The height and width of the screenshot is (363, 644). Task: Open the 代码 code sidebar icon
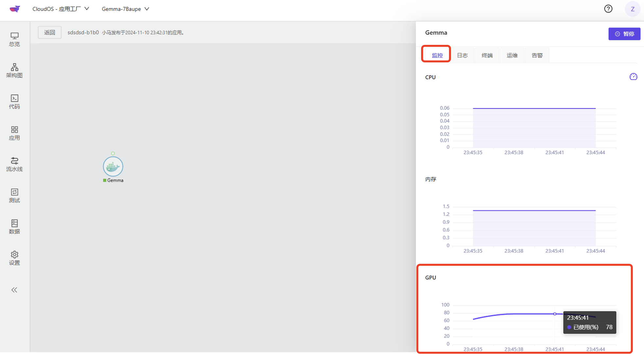[x=14, y=102]
